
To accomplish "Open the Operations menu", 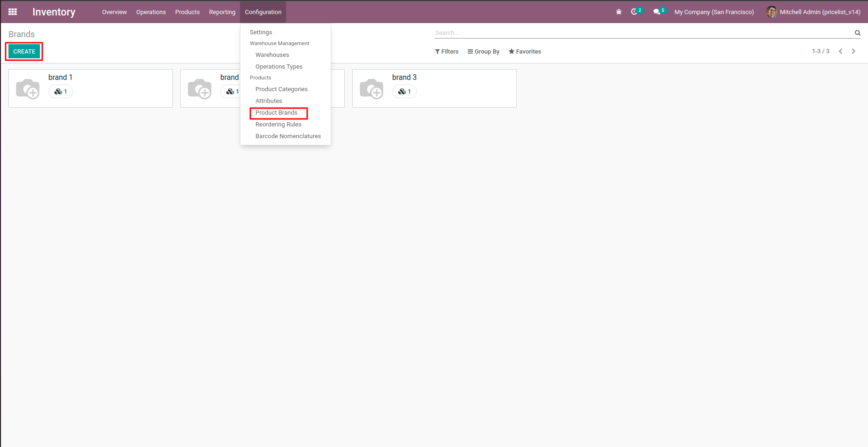I will point(151,12).
